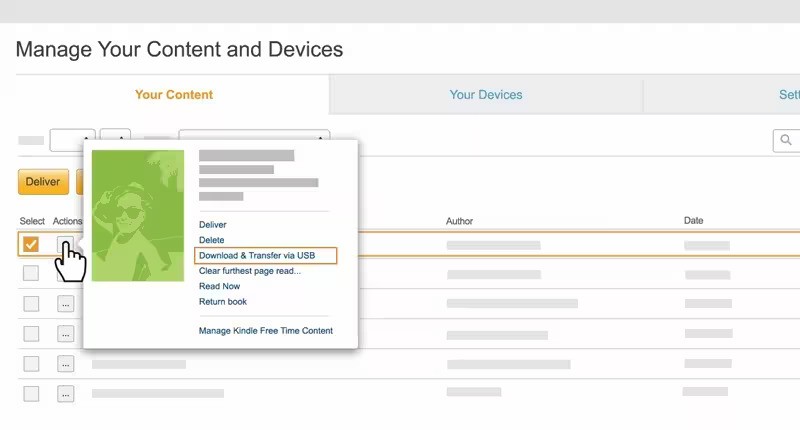Viewport: 800px width, 430px height.
Task: Tick the checkbox in the fifth row
Action: pos(31,364)
